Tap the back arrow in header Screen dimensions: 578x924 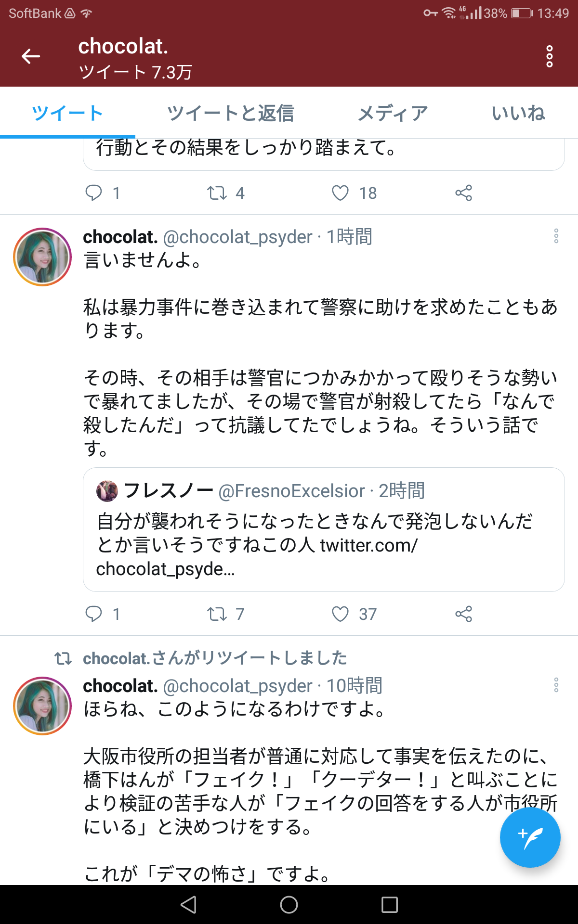coord(31,56)
